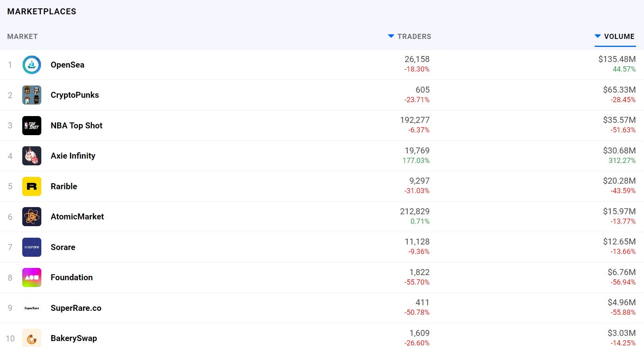Select BakerySwap volume $3.03M
Viewport: 644px width, 347px height.
[x=622, y=333]
